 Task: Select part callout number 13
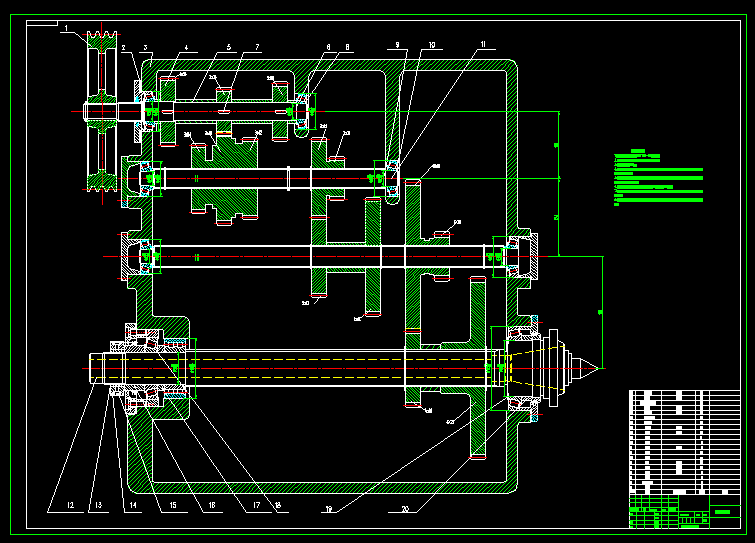point(98,505)
